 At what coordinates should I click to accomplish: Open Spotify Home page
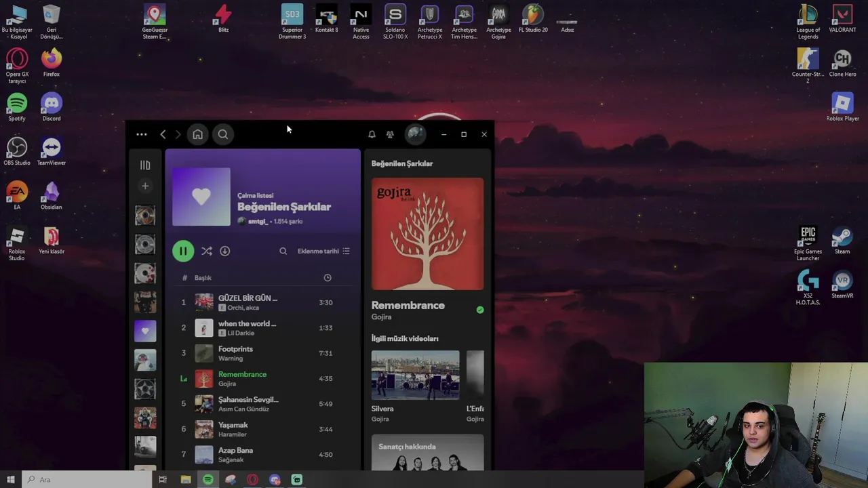click(x=197, y=134)
